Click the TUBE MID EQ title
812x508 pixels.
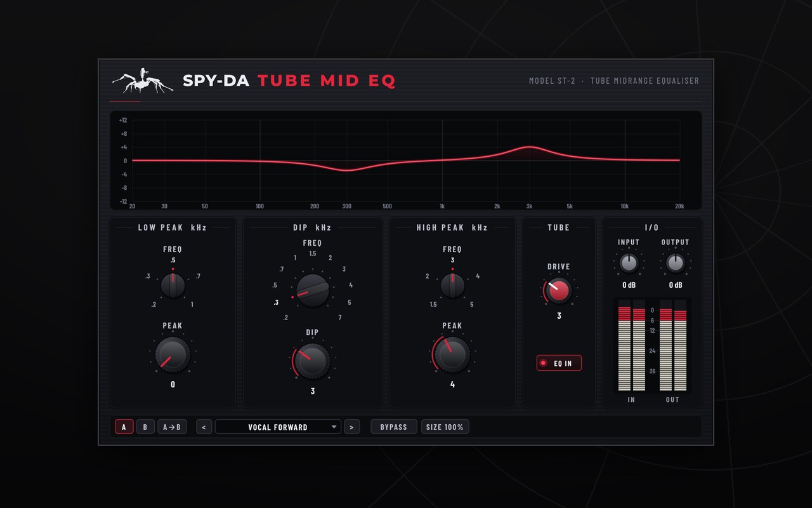coord(327,81)
